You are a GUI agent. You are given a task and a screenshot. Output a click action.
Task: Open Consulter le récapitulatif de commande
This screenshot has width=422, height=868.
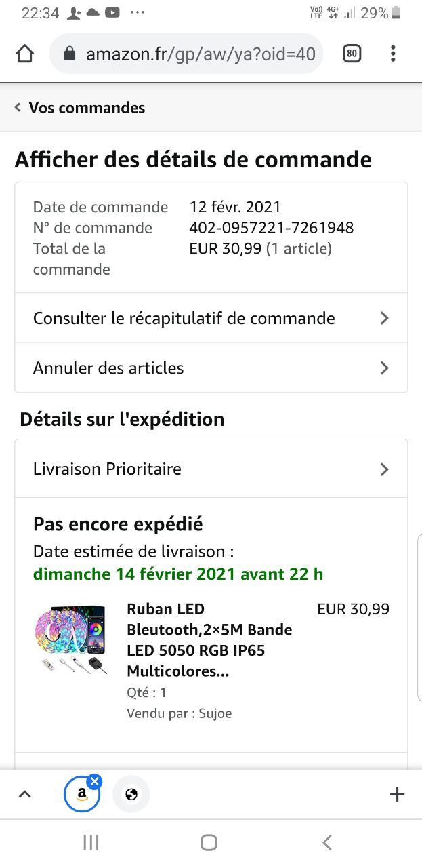[x=211, y=318]
